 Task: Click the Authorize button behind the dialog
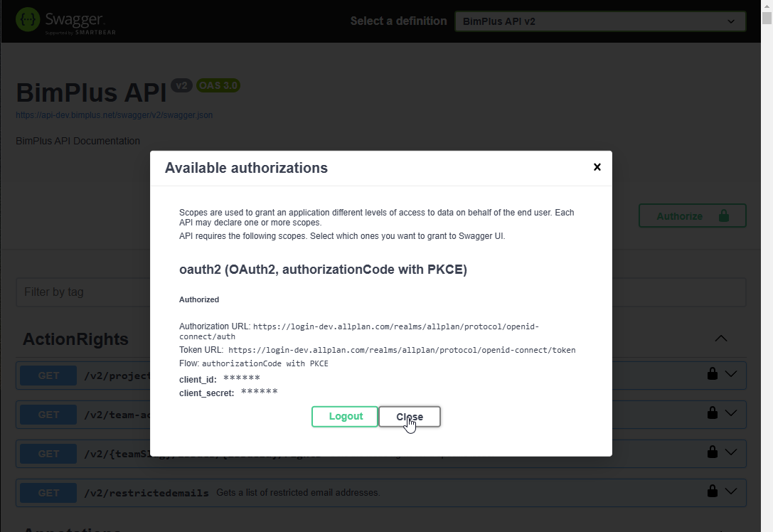(x=692, y=216)
